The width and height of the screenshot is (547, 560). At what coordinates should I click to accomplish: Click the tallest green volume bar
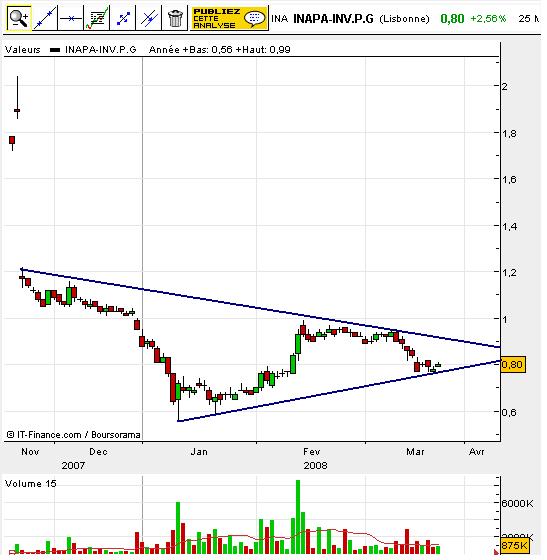[x=298, y=517]
